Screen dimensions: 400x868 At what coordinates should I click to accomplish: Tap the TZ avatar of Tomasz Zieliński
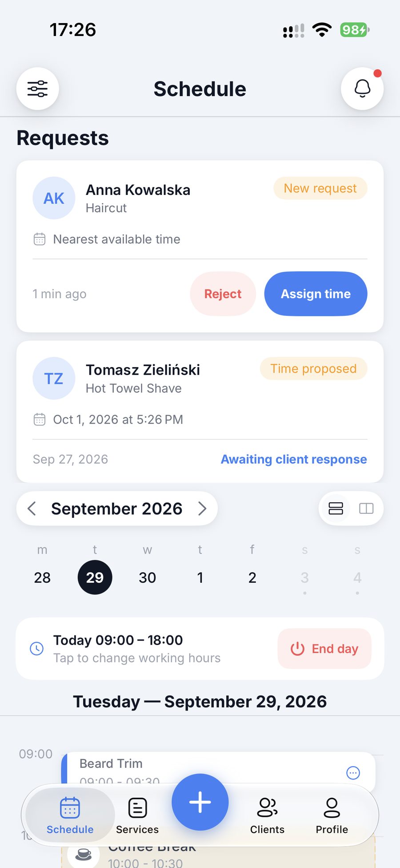54,378
